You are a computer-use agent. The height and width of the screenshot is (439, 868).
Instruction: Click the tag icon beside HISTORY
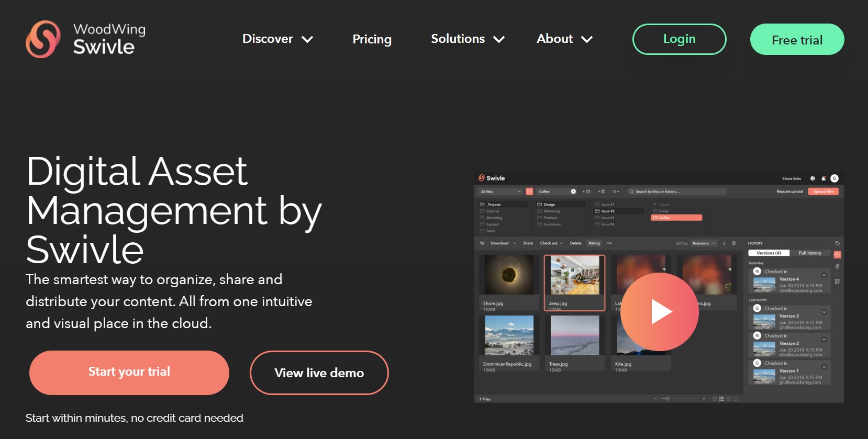click(837, 243)
